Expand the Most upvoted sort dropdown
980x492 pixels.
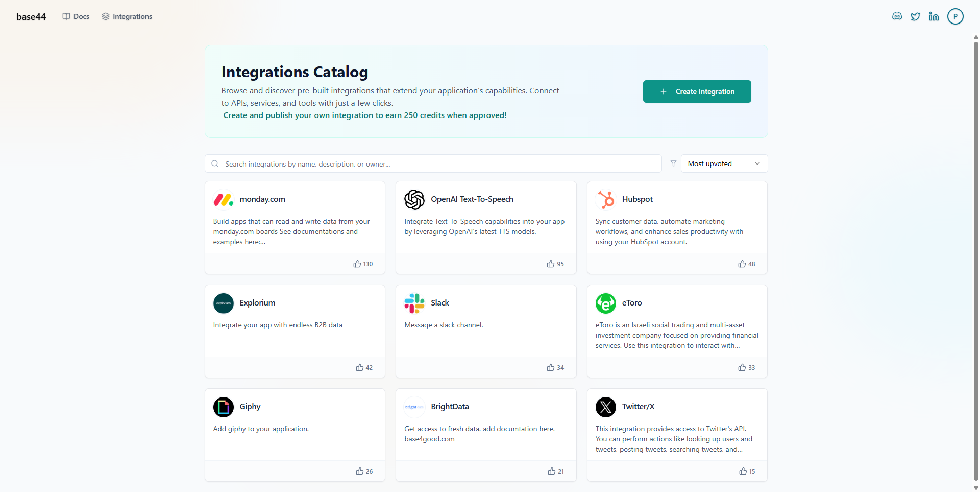point(724,163)
